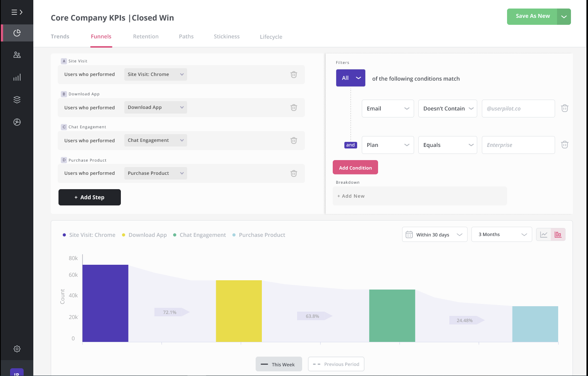Remove the Email filter condition via trash icon
This screenshot has width=588, height=376.
[564, 108]
